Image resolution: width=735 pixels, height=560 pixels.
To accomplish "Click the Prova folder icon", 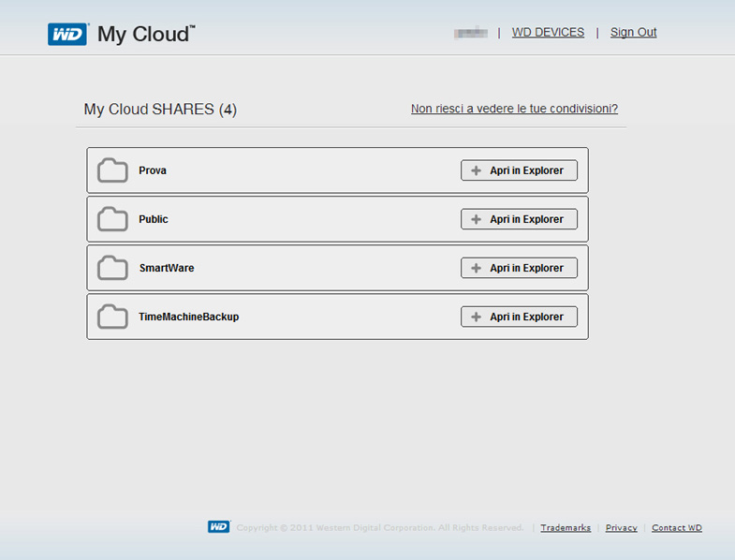I will [112, 170].
